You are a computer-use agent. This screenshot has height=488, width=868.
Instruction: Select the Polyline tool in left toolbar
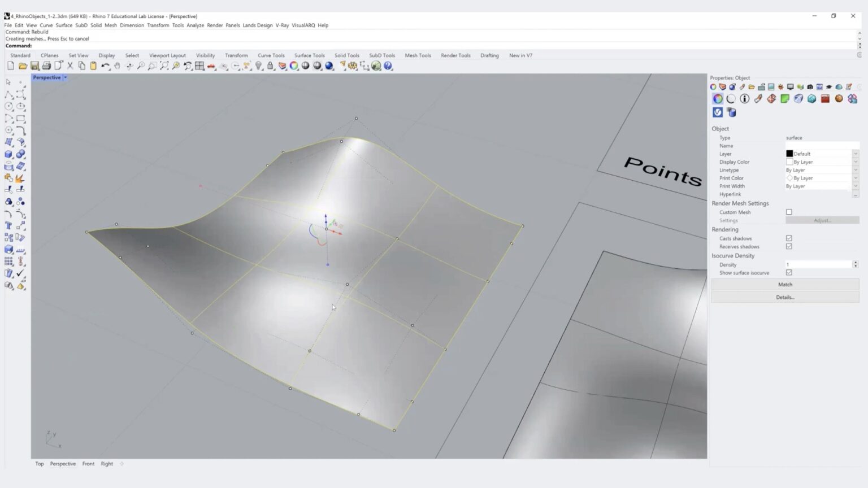pyautogui.click(x=9, y=94)
